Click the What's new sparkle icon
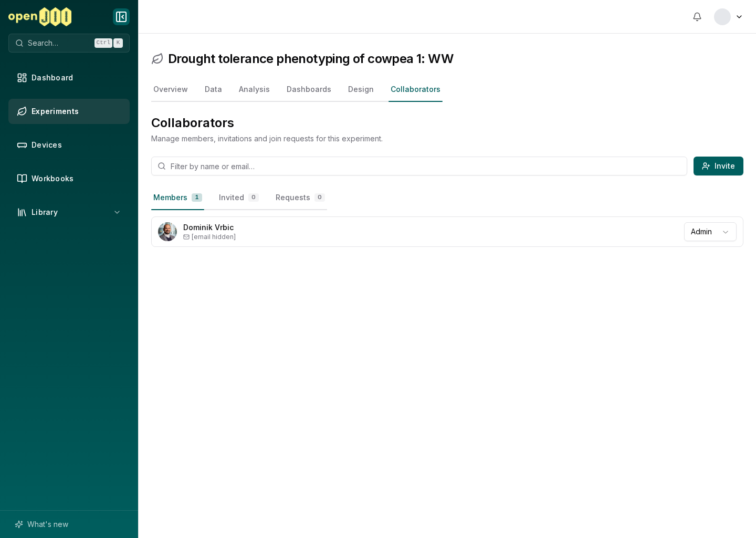 [19, 524]
